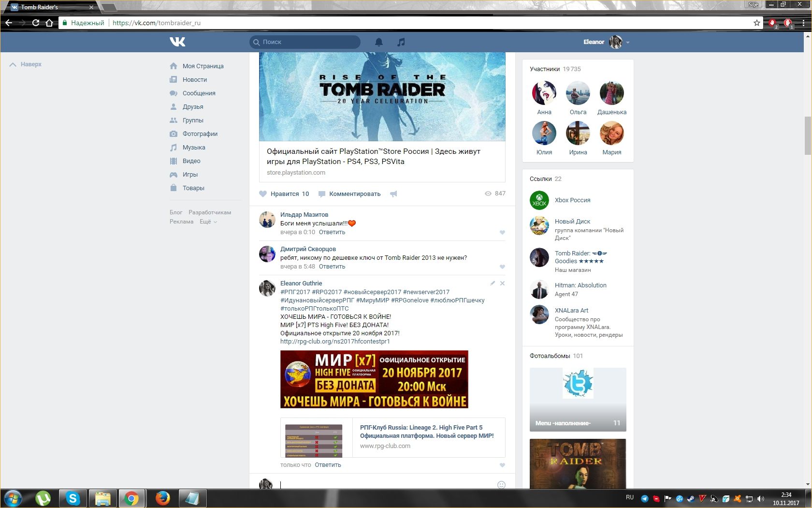Click the page's vertical scrollbar thumb
Image resolution: width=812 pixels, height=508 pixels.
[808, 135]
